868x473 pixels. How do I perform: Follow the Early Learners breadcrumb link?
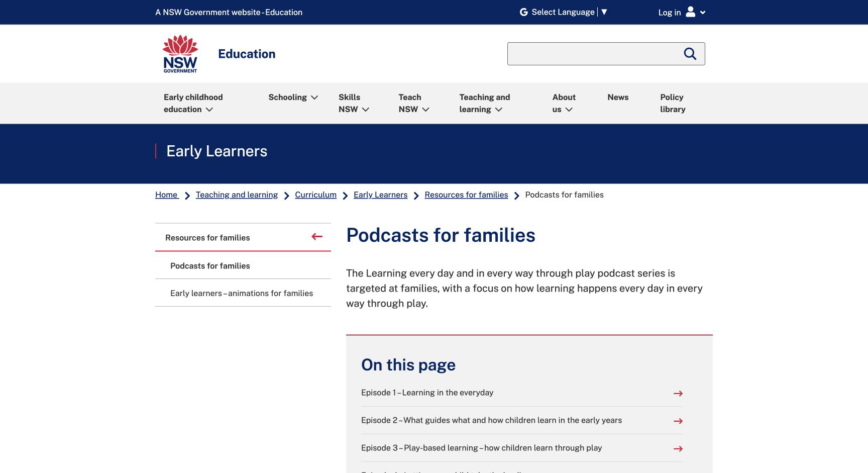coord(380,195)
